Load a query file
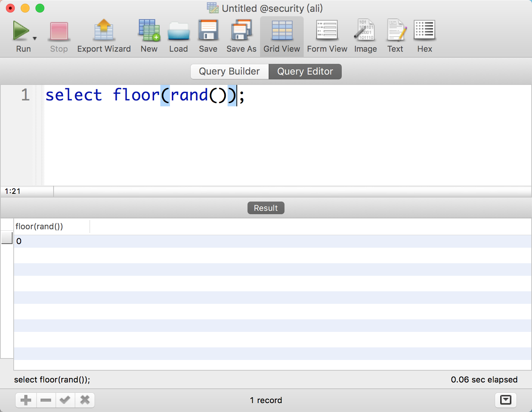 [x=178, y=31]
